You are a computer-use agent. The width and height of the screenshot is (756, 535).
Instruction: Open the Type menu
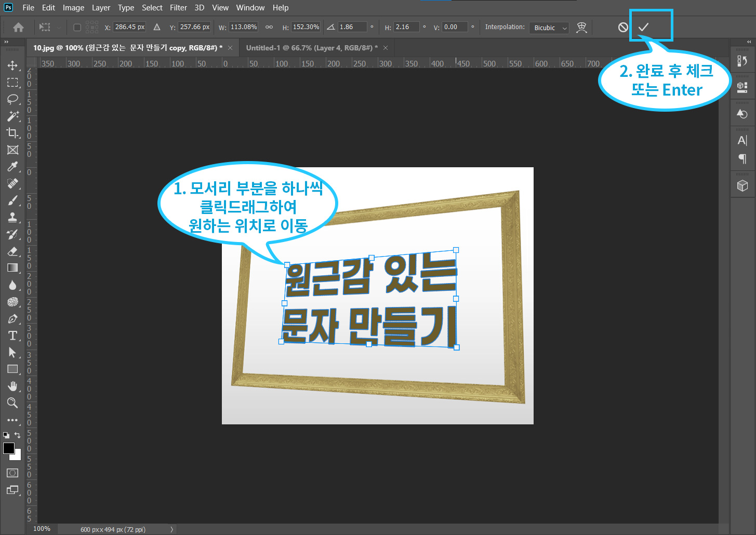pos(126,8)
